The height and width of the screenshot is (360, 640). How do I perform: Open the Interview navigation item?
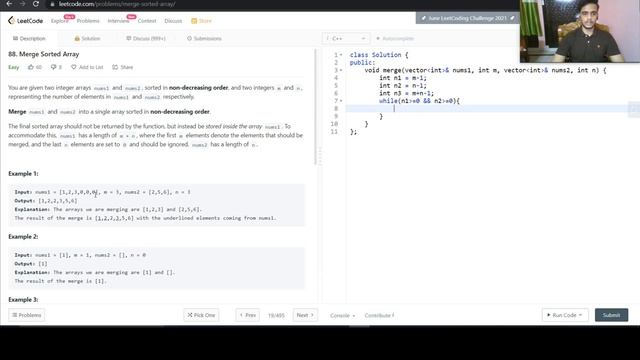pos(118,21)
